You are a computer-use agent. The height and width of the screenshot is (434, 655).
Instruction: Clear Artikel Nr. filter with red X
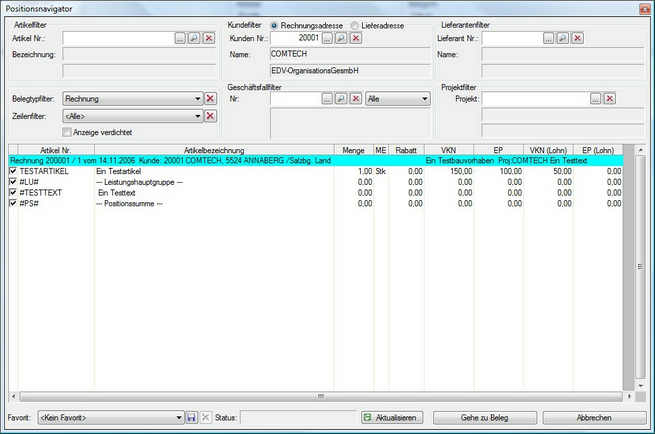209,38
